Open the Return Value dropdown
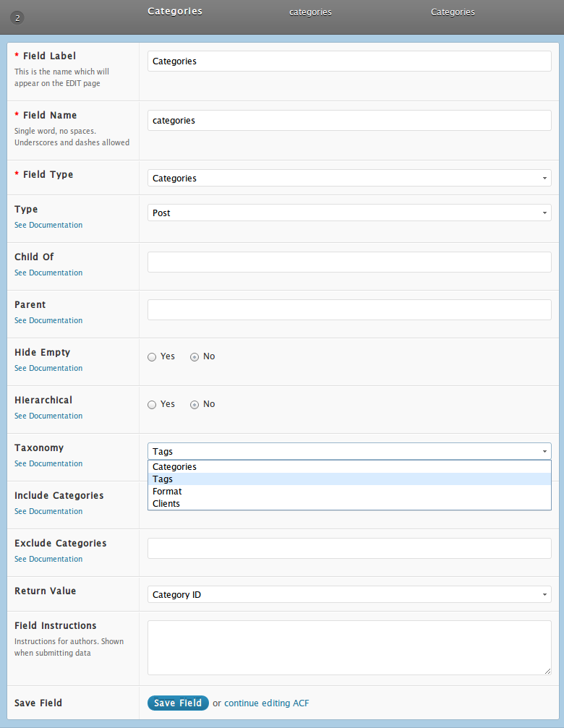The width and height of the screenshot is (564, 728). (349, 594)
